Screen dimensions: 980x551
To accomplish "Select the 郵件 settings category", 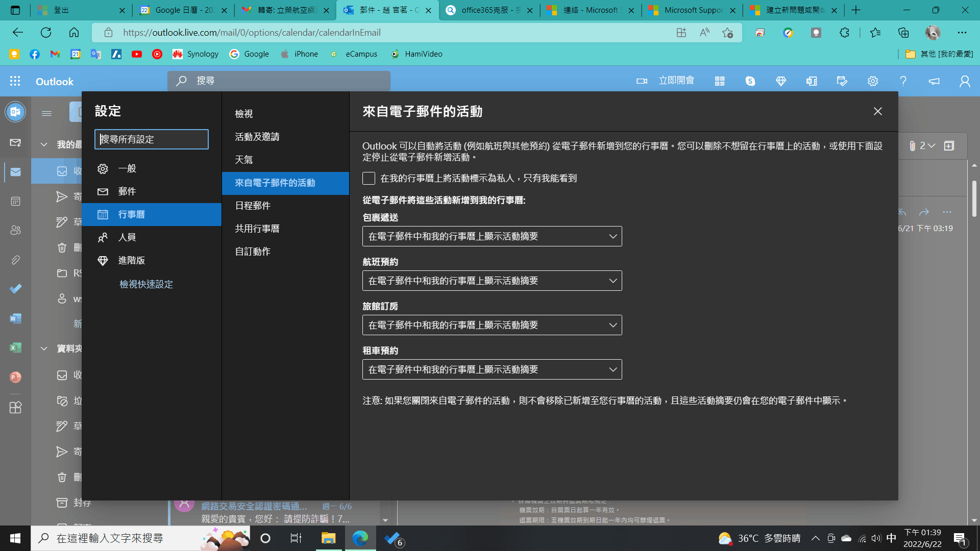I will 127,191.
